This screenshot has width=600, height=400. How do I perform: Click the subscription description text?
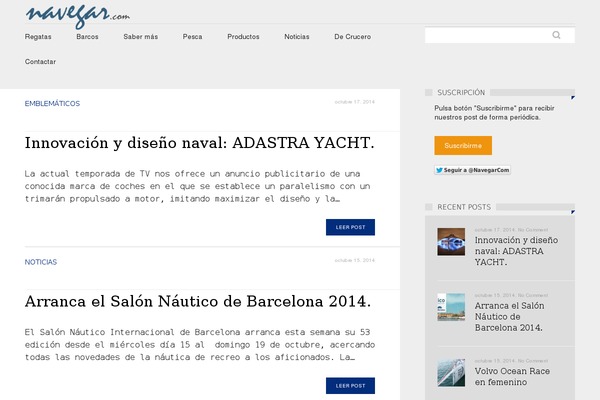[494, 113]
